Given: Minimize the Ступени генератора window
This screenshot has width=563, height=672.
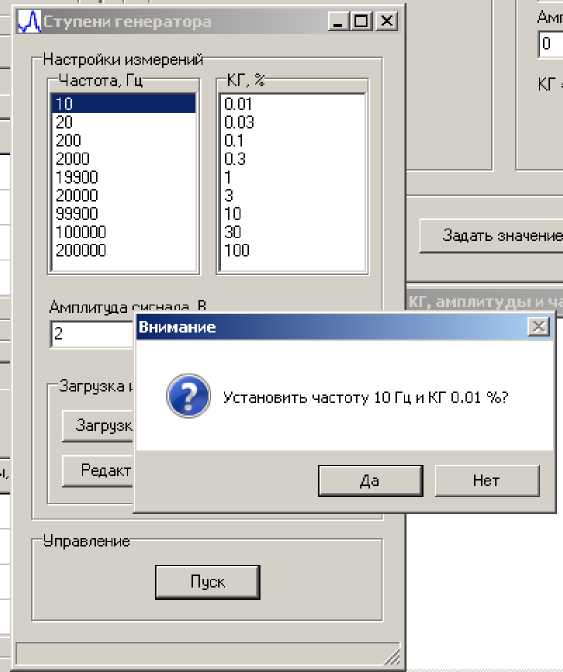Looking at the screenshot, I should [339, 21].
